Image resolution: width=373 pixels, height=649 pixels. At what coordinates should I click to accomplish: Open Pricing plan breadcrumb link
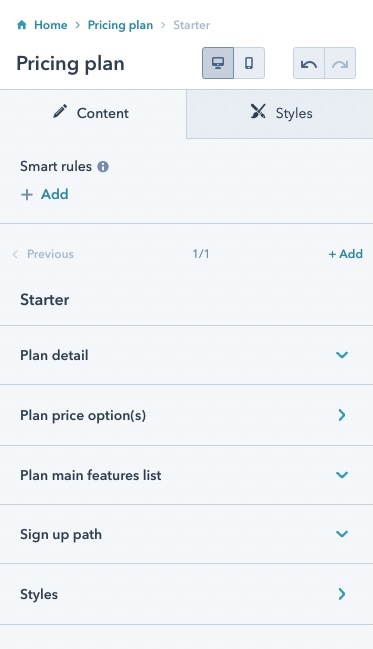coord(120,25)
